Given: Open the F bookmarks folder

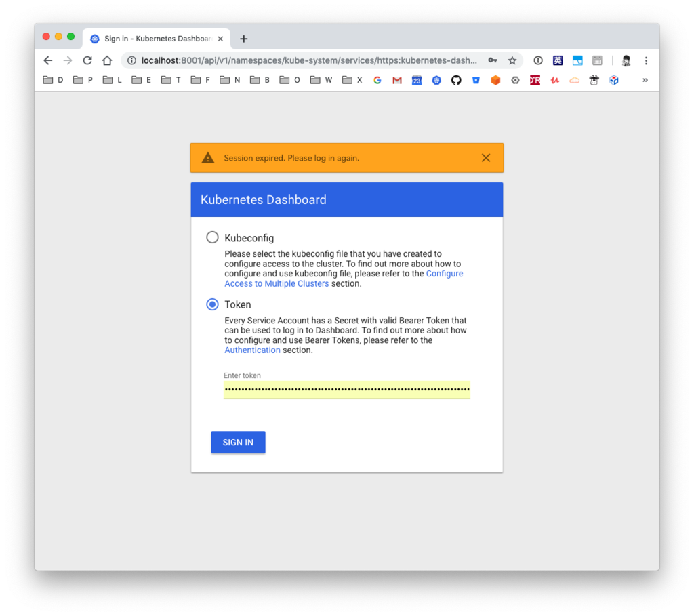Looking at the screenshot, I should (201, 80).
